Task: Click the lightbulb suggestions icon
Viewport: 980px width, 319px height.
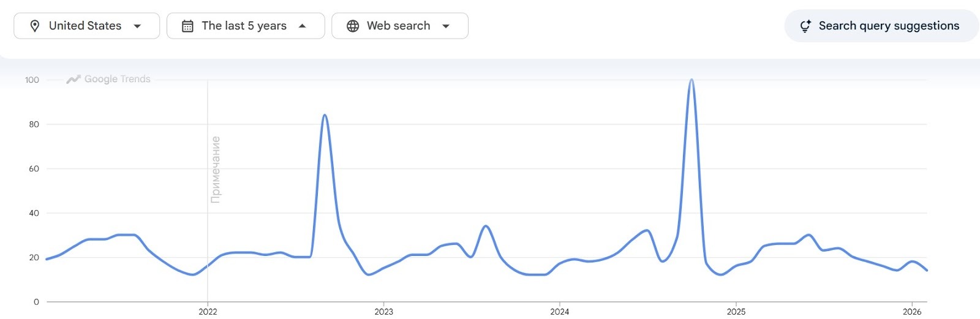Action: 805,26
